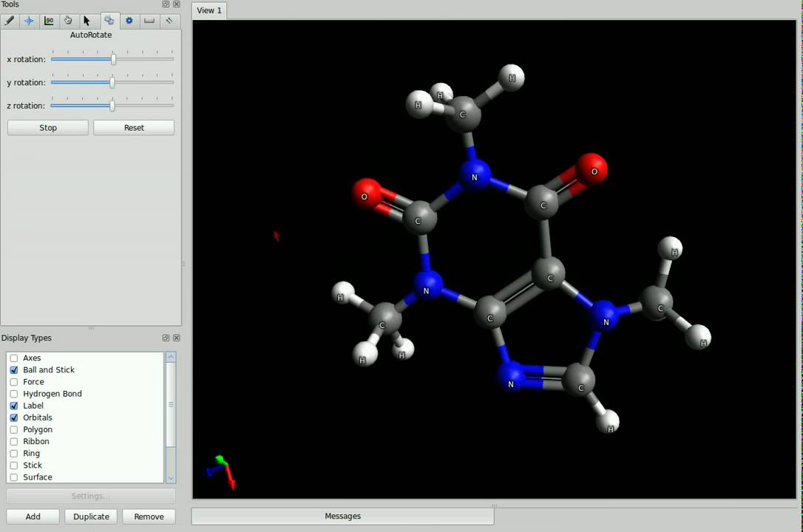Activate the Navigate tool
This screenshot has width=803, height=532.
coord(29,21)
